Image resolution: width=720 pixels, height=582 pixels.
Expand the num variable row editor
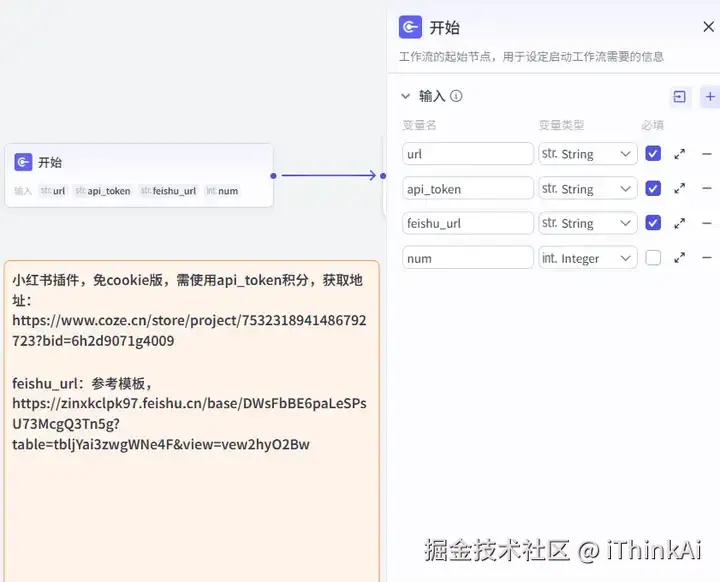point(680,258)
